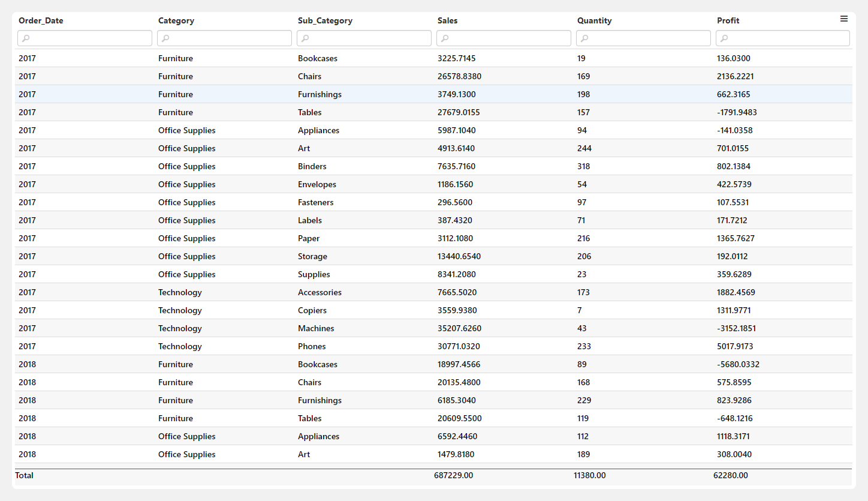Click the Quantity column header
The image size is (868, 501).
point(594,21)
